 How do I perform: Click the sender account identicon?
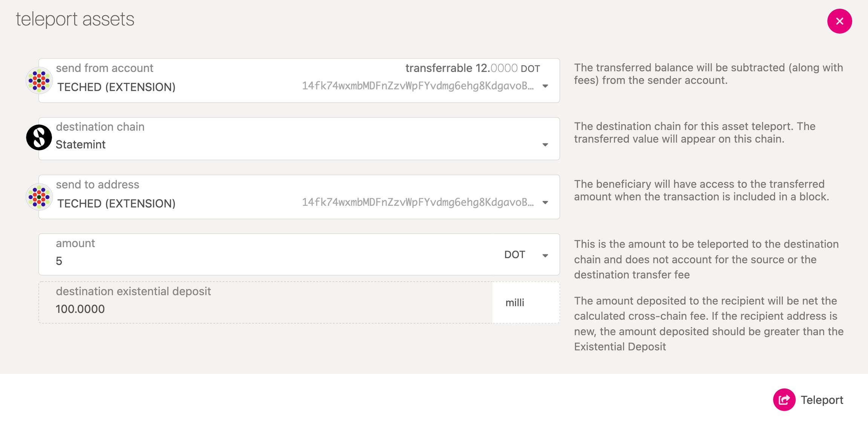point(39,80)
